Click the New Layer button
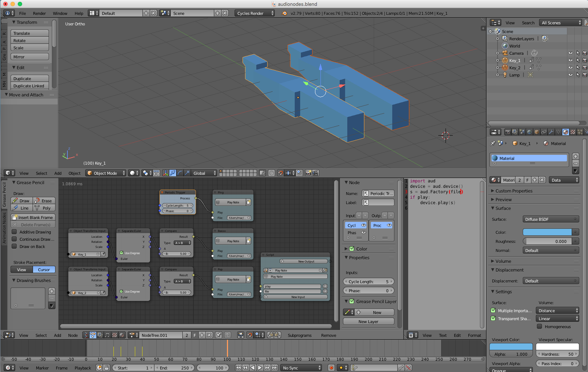588x372 pixels. pyautogui.click(x=368, y=322)
